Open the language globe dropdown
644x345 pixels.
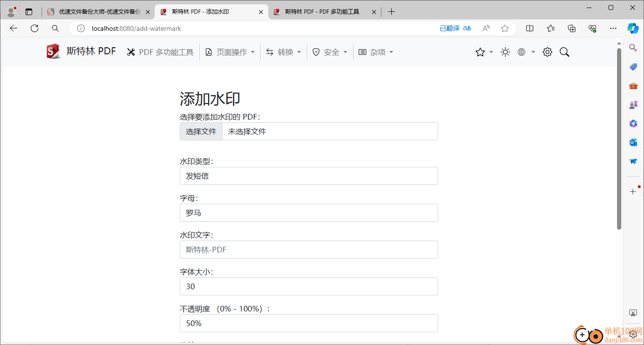[526, 52]
